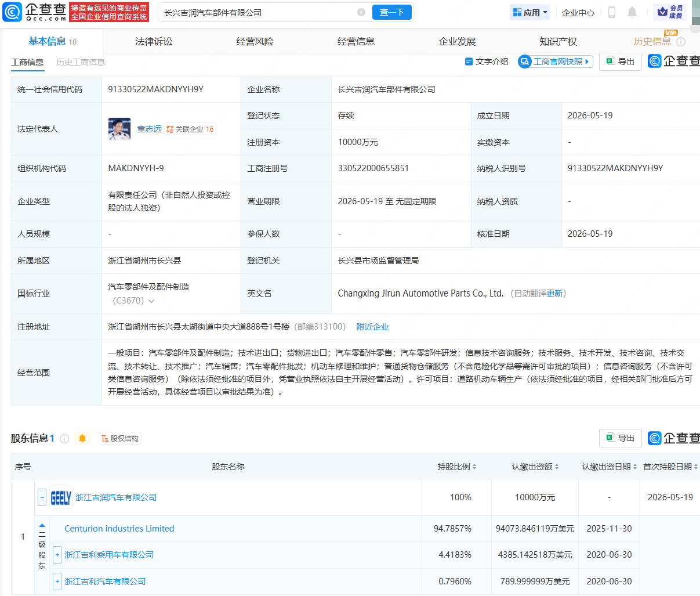Select the 历史工商信息 sub-tab
The height and width of the screenshot is (596, 700).
coord(81,62)
